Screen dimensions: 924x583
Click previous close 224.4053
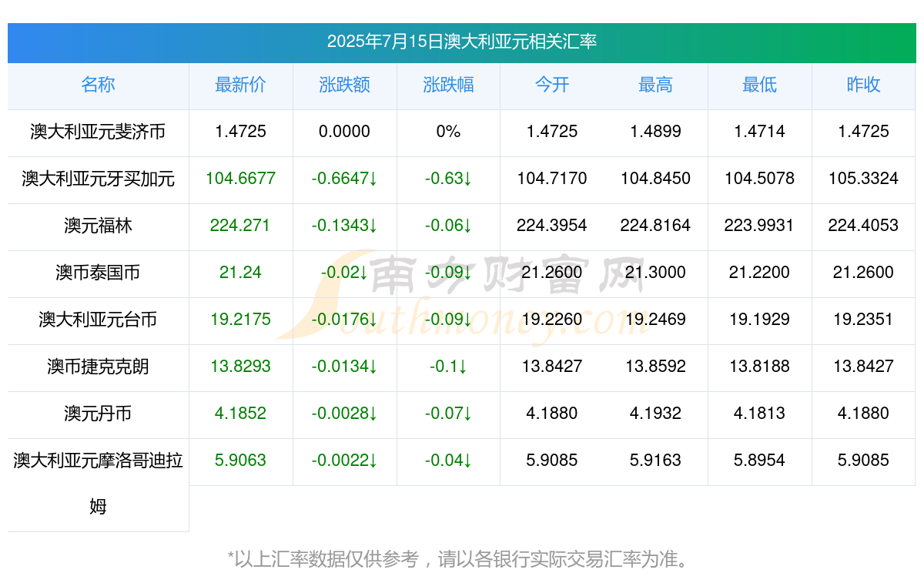coord(863,226)
